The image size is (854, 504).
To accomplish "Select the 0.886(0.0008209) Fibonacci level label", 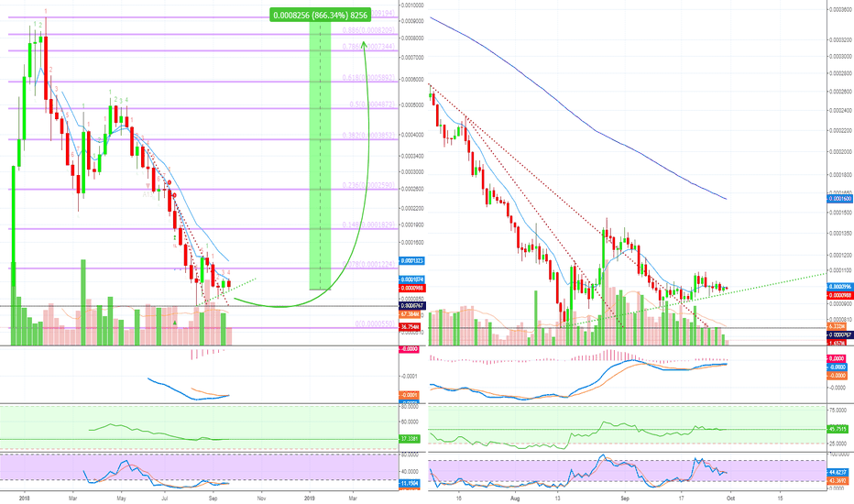I will pyautogui.click(x=367, y=30).
